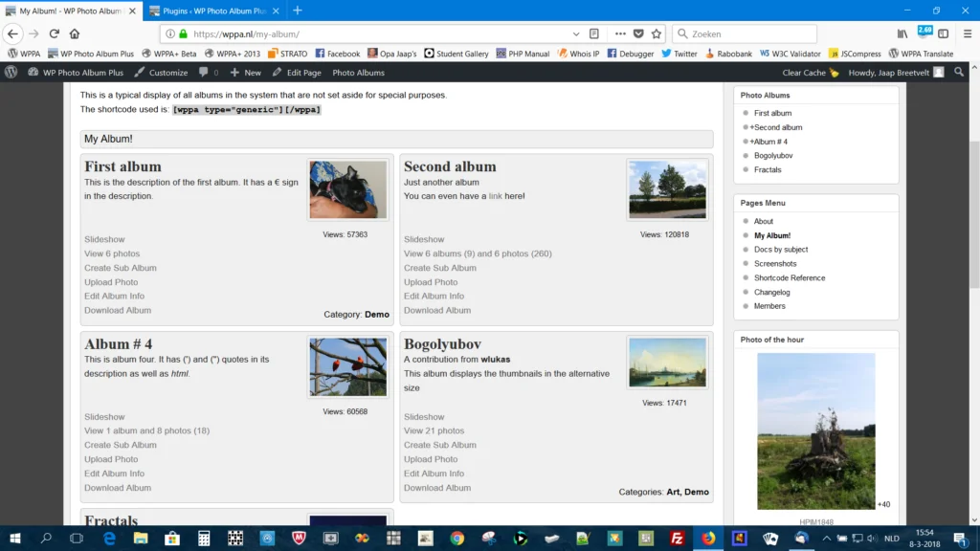The height and width of the screenshot is (551, 980).
Task: Click View 21 photos in Bogolyubov
Action: click(x=434, y=430)
